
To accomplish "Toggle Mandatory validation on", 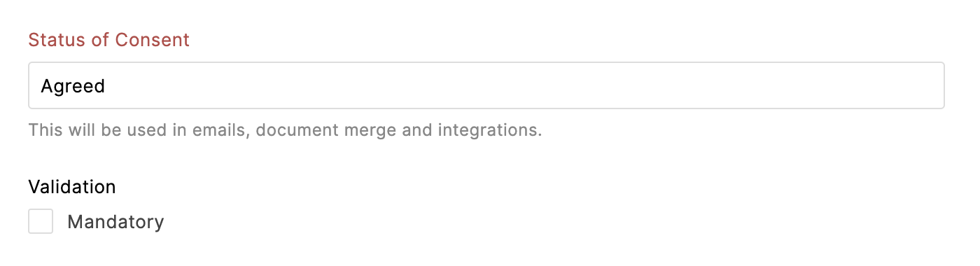I will pyautogui.click(x=41, y=222).
